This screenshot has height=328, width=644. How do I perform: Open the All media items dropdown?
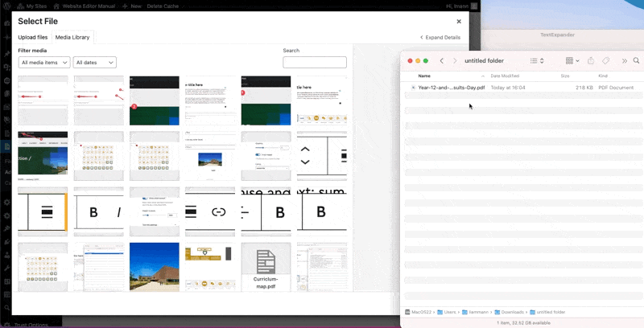44,63
